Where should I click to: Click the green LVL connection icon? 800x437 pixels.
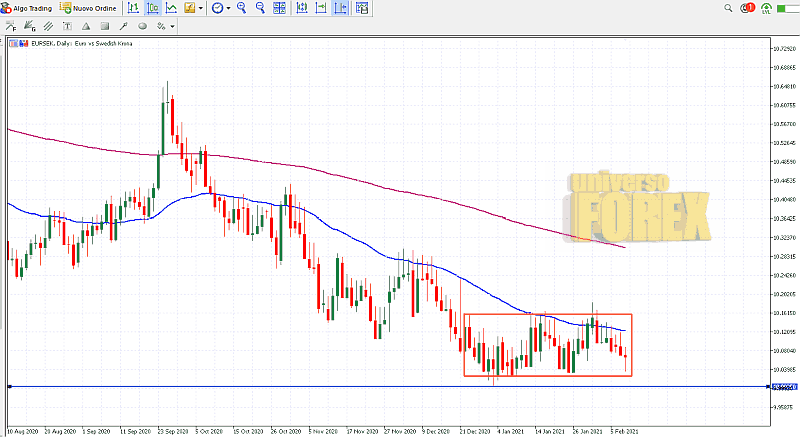click(x=768, y=9)
